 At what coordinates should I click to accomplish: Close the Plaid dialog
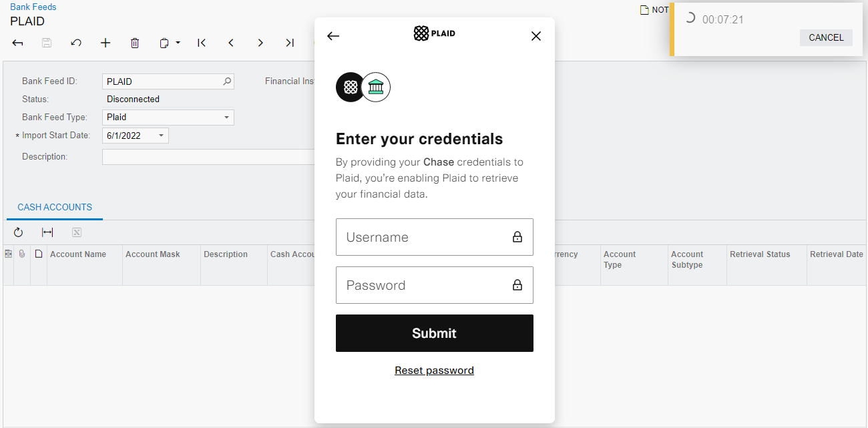(535, 36)
